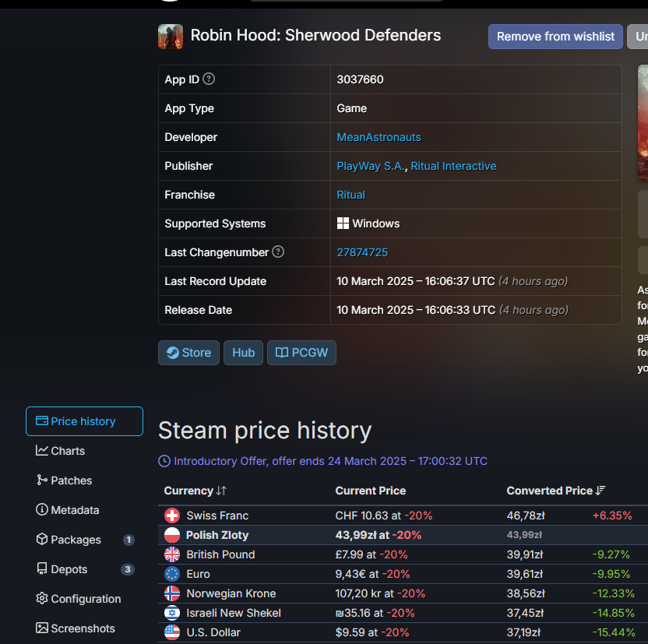
Task: Sort by Converted Price sort icon
Action: pyautogui.click(x=600, y=491)
